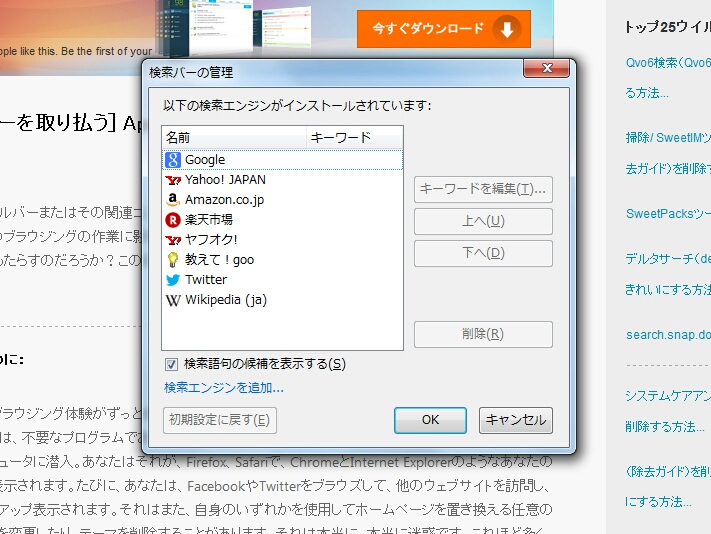Select the ヤフオク! icon
This screenshot has width=711, height=534.
[173, 240]
